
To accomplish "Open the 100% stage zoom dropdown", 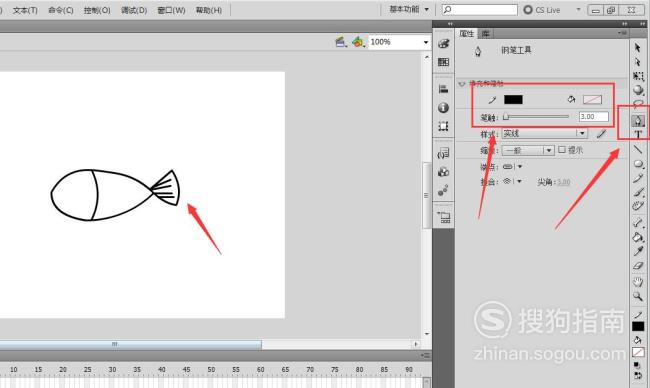I will [399, 42].
